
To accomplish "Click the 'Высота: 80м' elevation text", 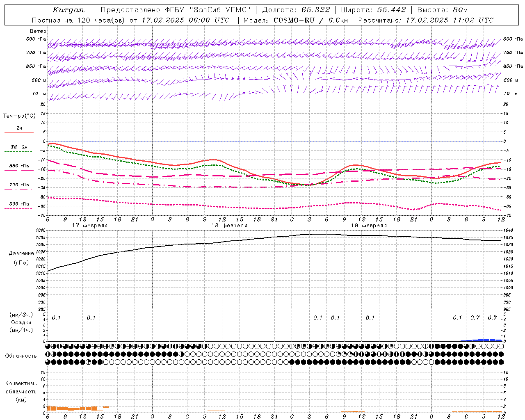I will [x=442, y=10].
